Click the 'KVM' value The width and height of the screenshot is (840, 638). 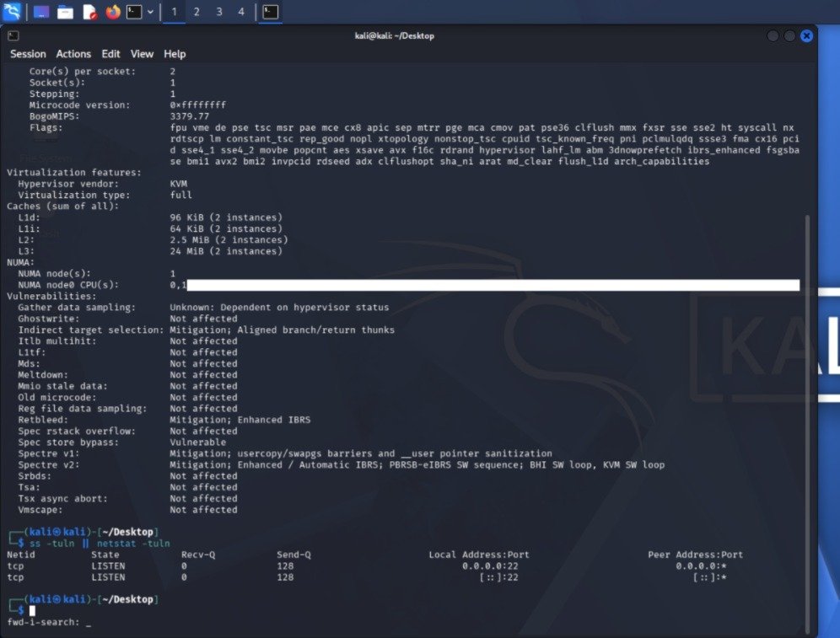click(x=179, y=184)
